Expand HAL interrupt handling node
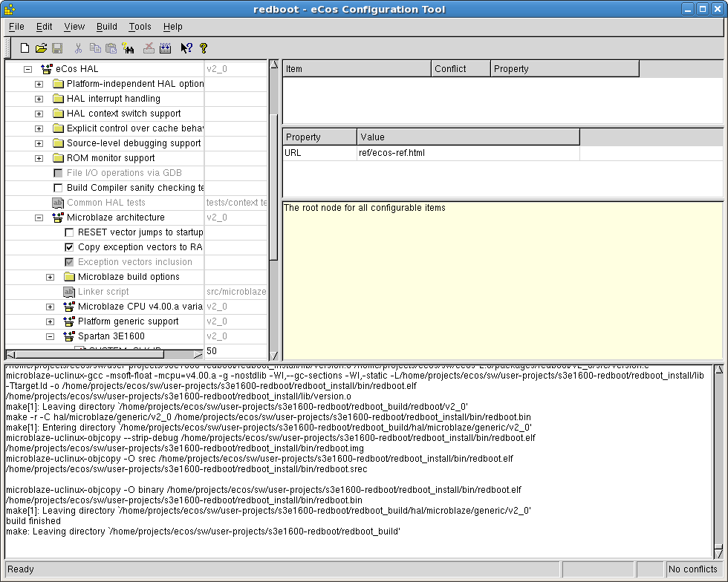The height and width of the screenshot is (582, 728). click(39, 99)
